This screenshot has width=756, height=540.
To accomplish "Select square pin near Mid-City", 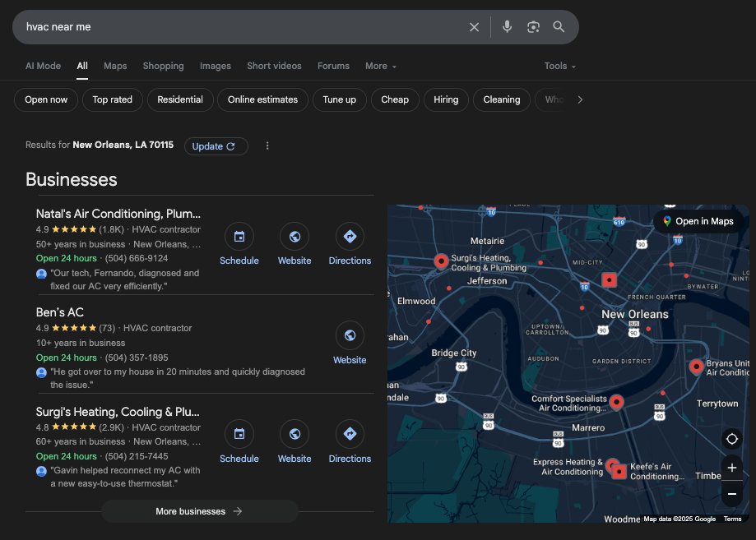I will 609,279.
